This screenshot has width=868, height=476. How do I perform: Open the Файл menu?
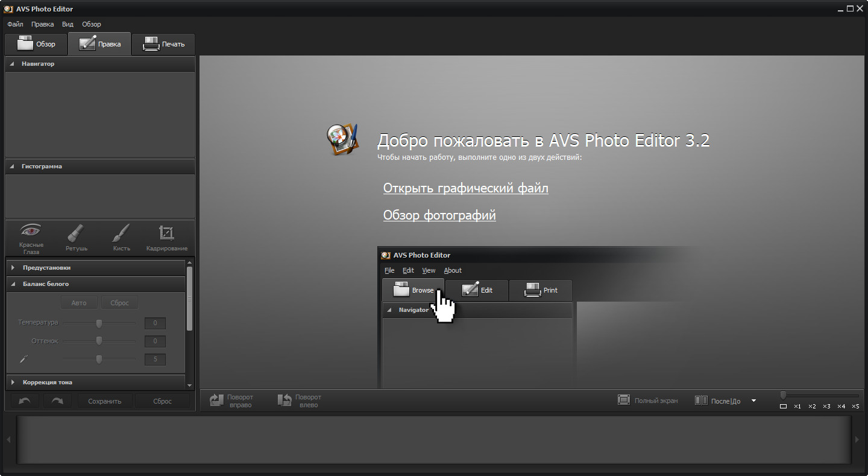(15, 24)
